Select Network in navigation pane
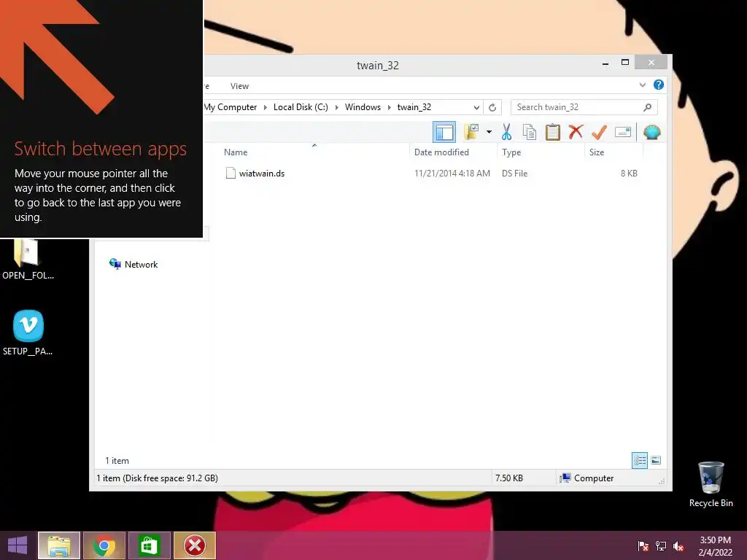The width and height of the screenshot is (747, 560). point(141,264)
